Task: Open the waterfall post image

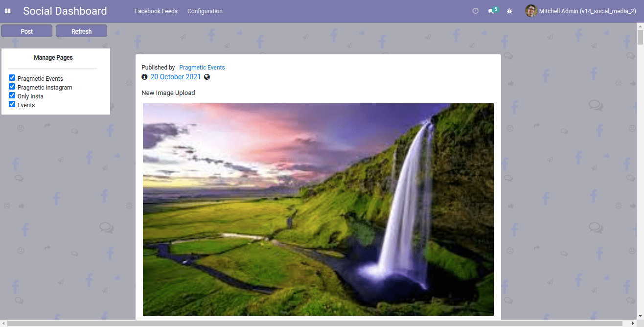Action: [x=318, y=210]
